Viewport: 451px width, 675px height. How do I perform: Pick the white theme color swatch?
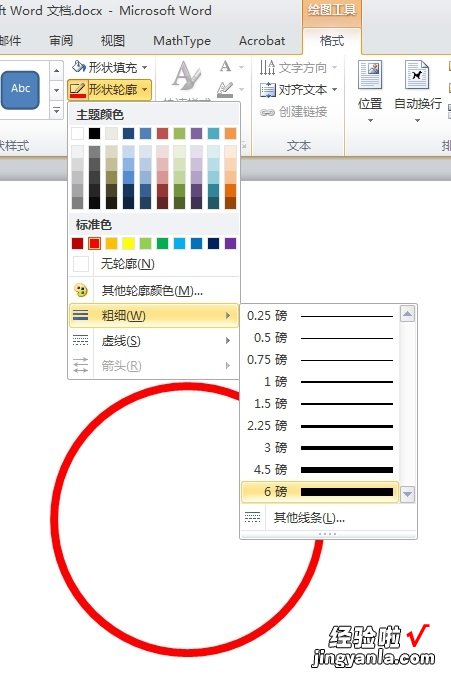point(77,133)
